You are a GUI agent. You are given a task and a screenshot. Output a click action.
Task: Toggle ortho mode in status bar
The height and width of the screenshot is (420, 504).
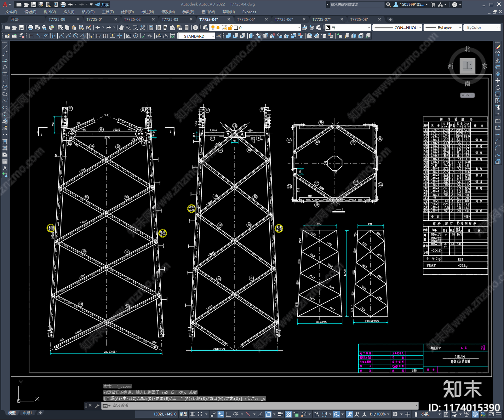click(228, 414)
